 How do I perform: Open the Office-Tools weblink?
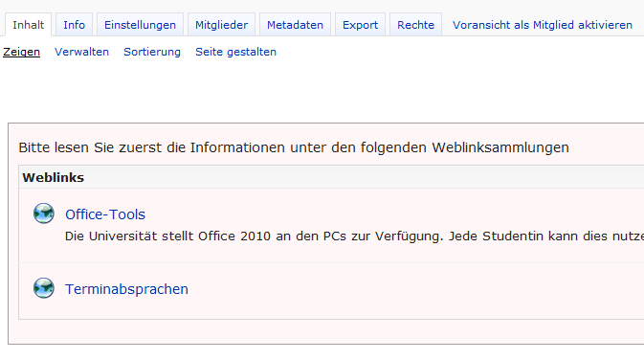105,214
